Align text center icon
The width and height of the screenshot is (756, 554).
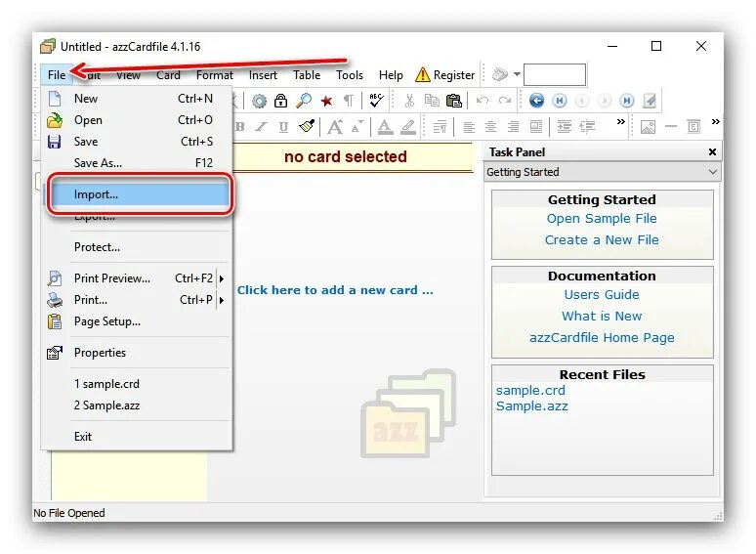[x=491, y=127]
